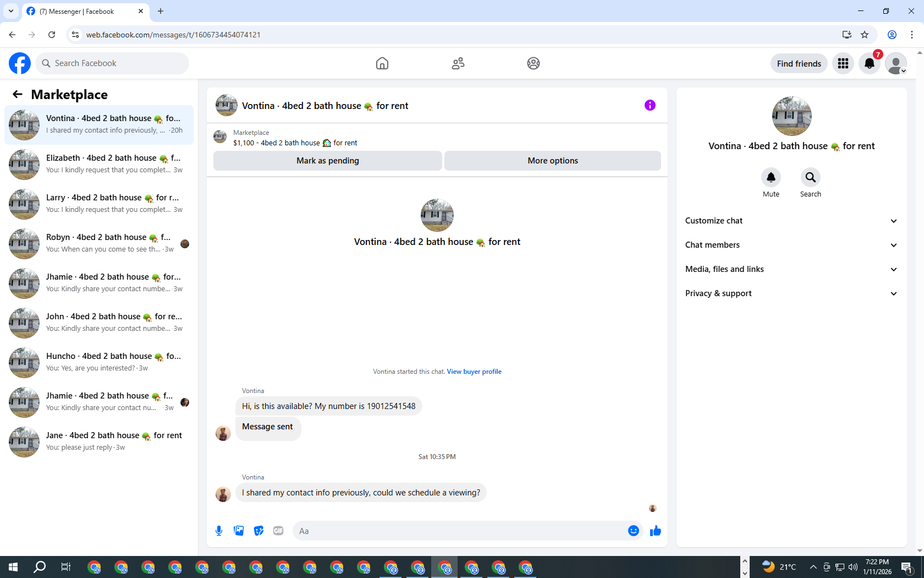Open View buyer profile link
Screen dimensions: 924x578
(x=474, y=372)
